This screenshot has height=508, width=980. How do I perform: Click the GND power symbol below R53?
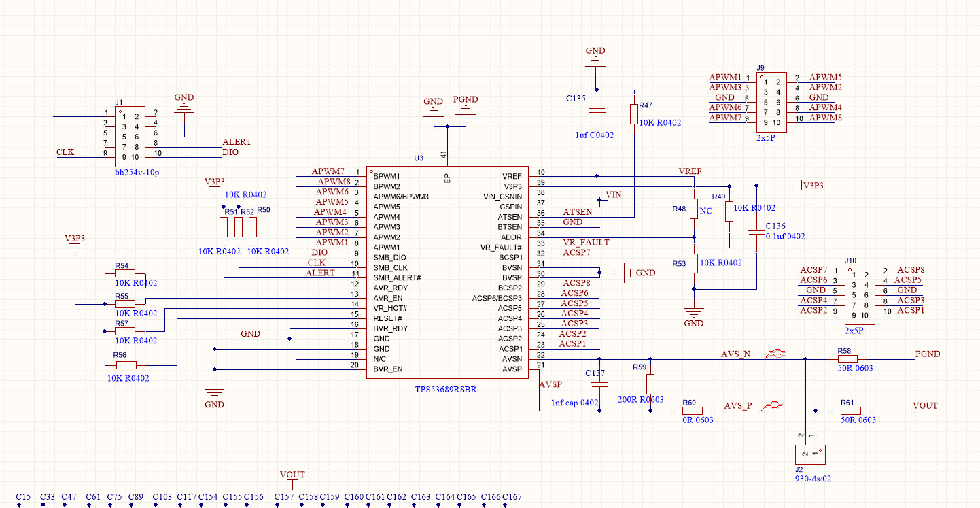[694, 318]
